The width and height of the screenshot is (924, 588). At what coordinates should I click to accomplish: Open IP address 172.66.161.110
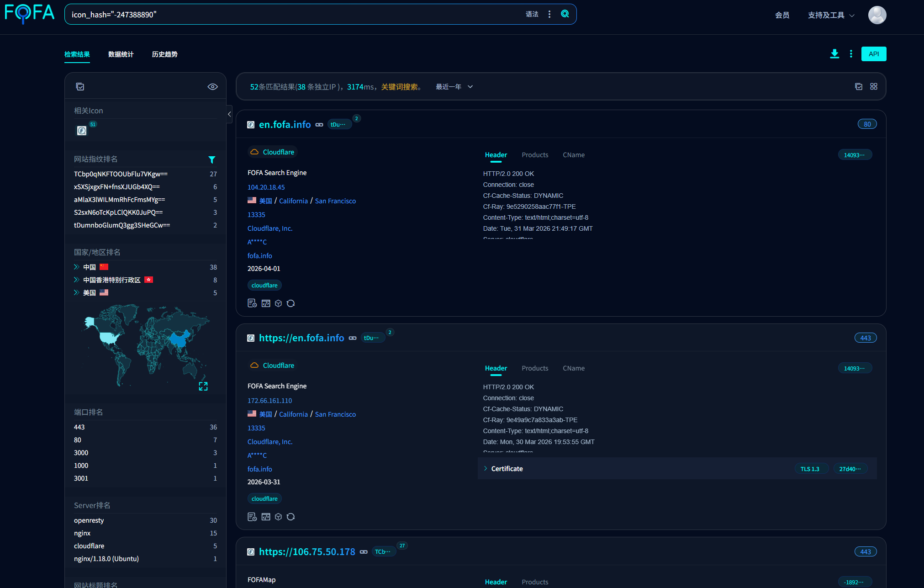(x=270, y=401)
